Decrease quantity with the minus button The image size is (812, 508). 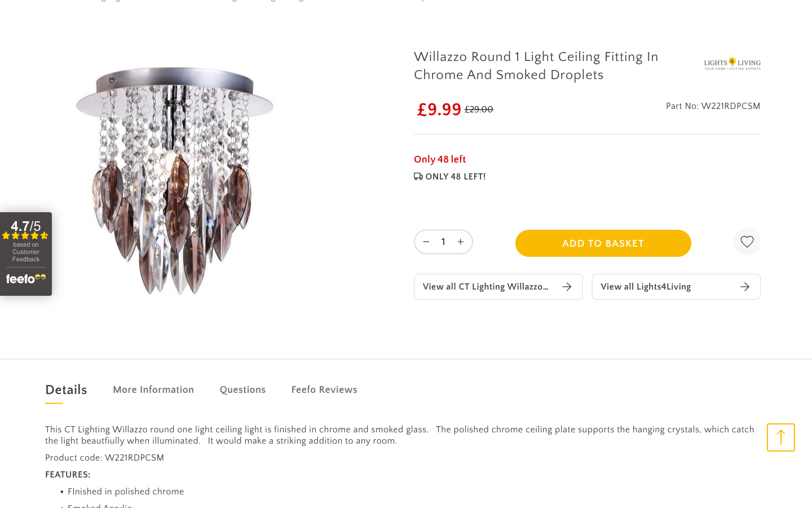click(x=426, y=242)
